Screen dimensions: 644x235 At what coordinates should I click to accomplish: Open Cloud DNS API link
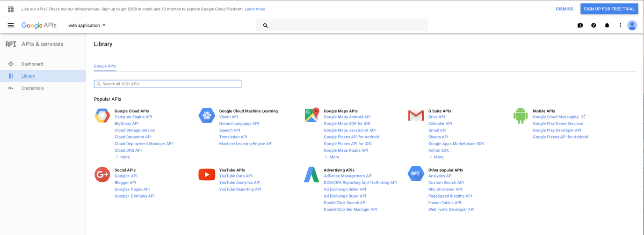click(128, 150)
